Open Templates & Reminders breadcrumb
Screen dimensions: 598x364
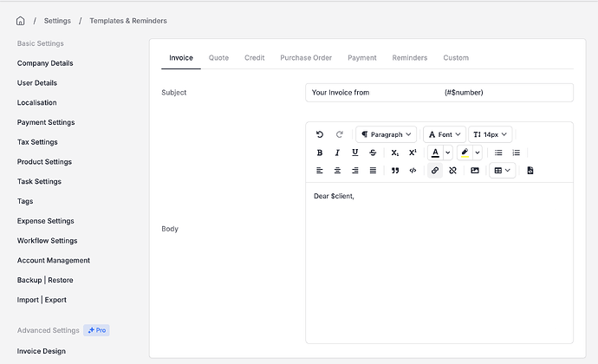(x=128, y=21)
